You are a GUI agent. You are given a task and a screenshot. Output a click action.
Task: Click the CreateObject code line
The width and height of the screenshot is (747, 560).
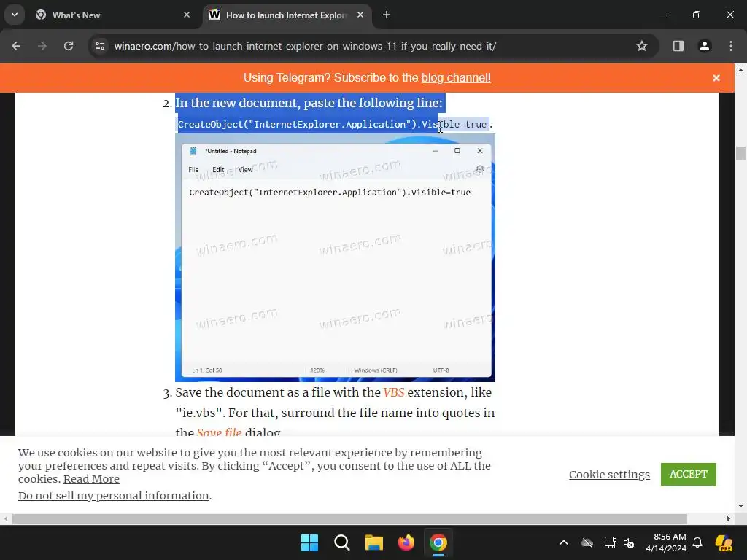click(x=333, y=124)
